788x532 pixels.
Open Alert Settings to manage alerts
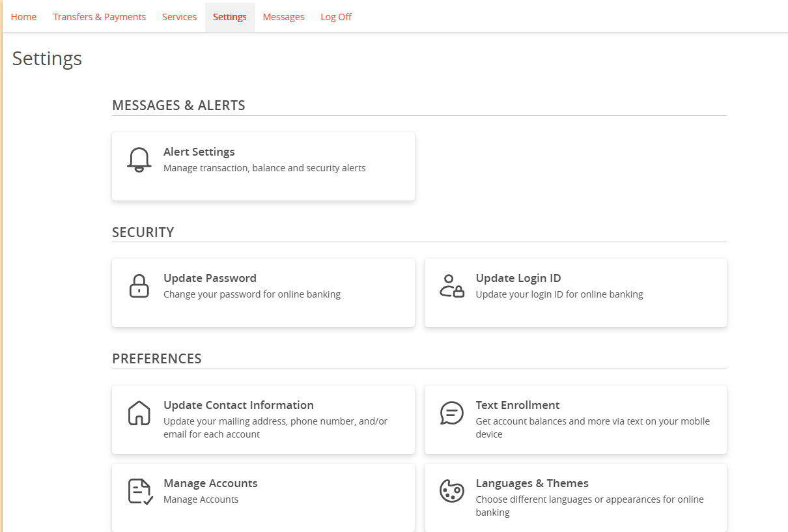click(x=263, y=166)
